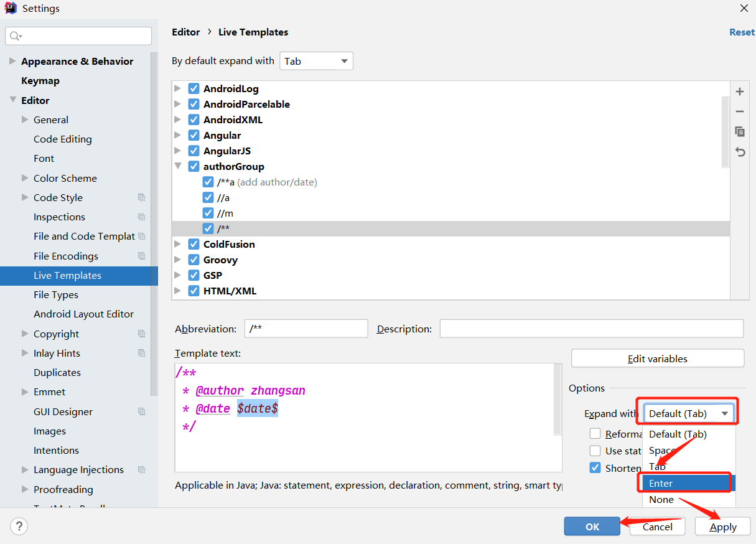
Task: Open the Intentions settings page
Action: tap(56, 450)
